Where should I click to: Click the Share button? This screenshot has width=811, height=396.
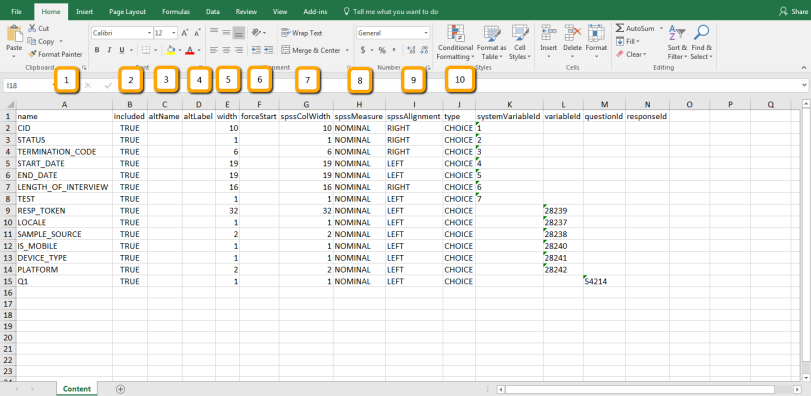pos(792,11)
